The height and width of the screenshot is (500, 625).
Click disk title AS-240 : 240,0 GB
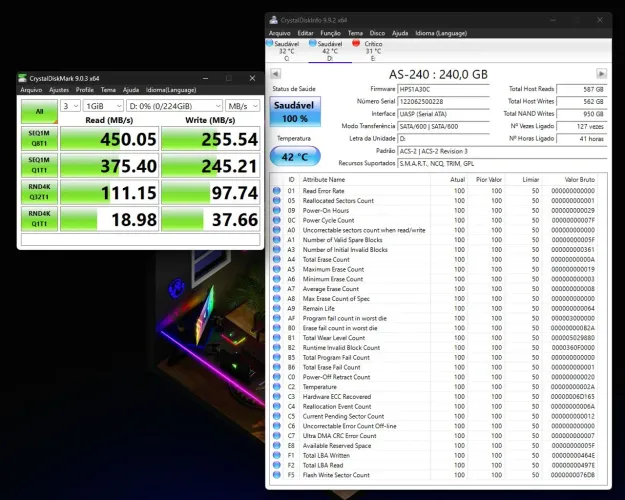point(438,74)
